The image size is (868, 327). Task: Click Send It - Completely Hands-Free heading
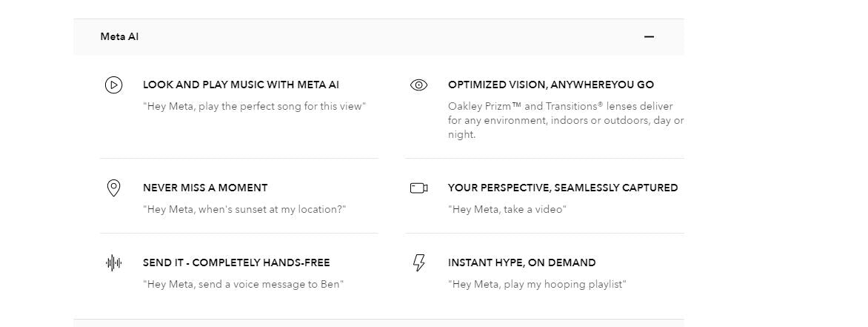pos(236,262)
